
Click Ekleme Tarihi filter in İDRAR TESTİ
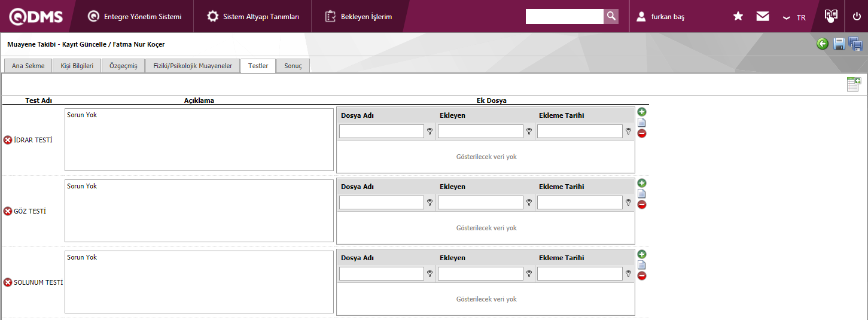pos(580,131)
